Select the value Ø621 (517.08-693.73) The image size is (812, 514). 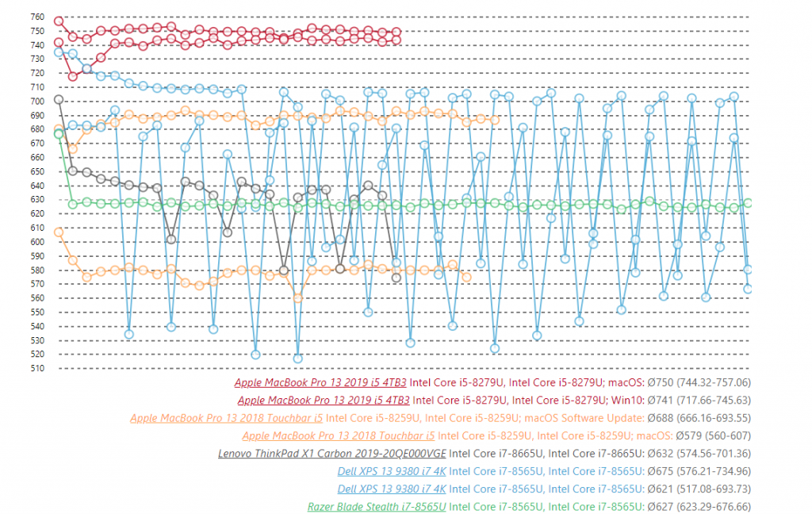point(699,489)
